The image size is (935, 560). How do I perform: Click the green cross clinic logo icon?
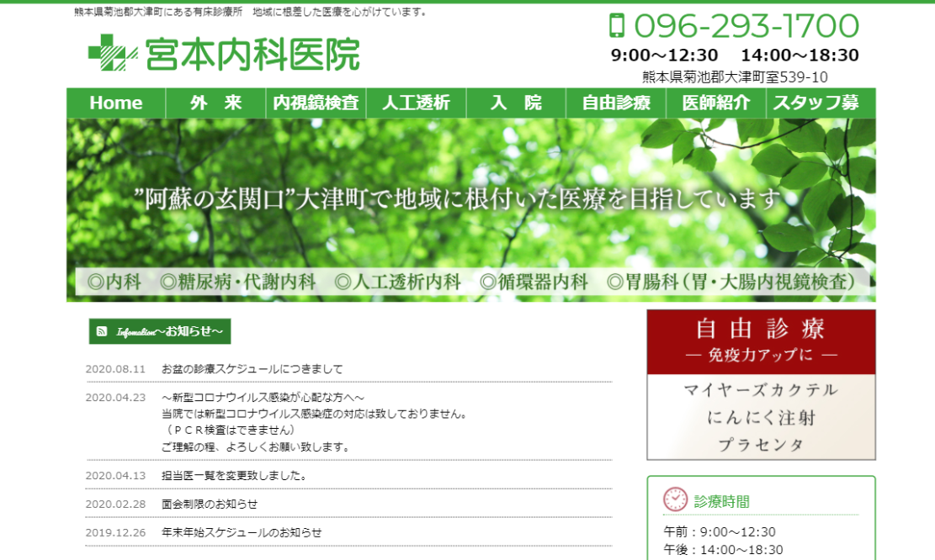coord(113,53)
